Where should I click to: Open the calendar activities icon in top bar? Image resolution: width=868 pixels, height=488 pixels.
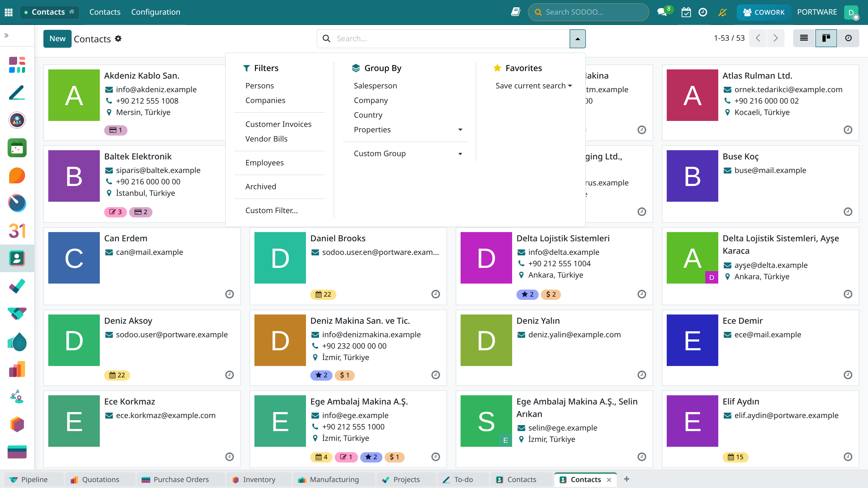coord(686,12)
